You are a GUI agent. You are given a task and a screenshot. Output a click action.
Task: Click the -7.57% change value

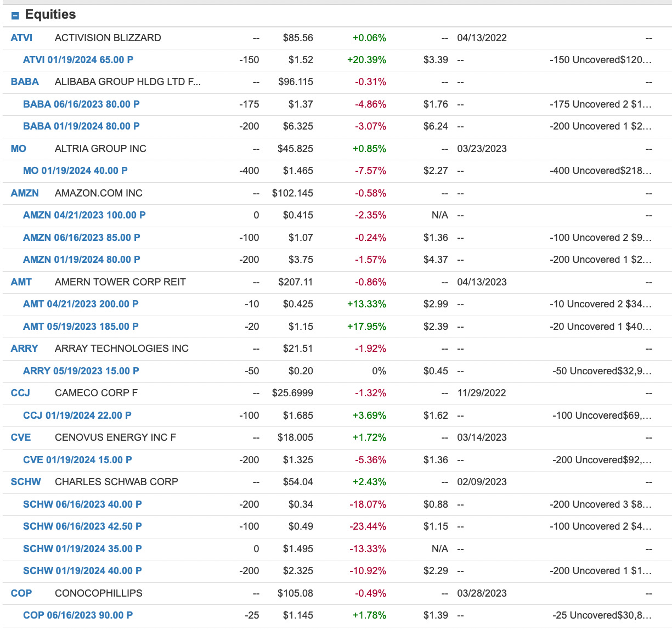[370, 171]
